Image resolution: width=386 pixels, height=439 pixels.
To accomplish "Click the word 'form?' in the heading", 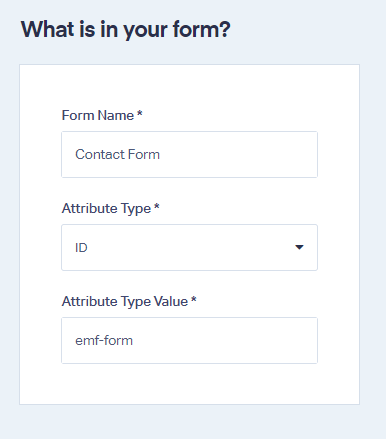I will coord(202,29).
